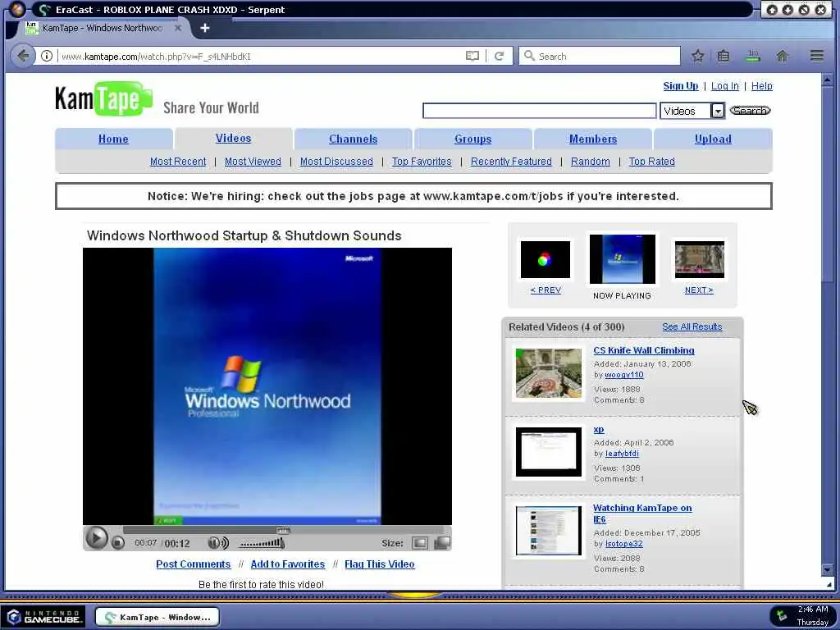The width and height of the screenshot is (840, 630).
Task: Open previous video thumbnail with colored ball
Action: pos(546,260)
